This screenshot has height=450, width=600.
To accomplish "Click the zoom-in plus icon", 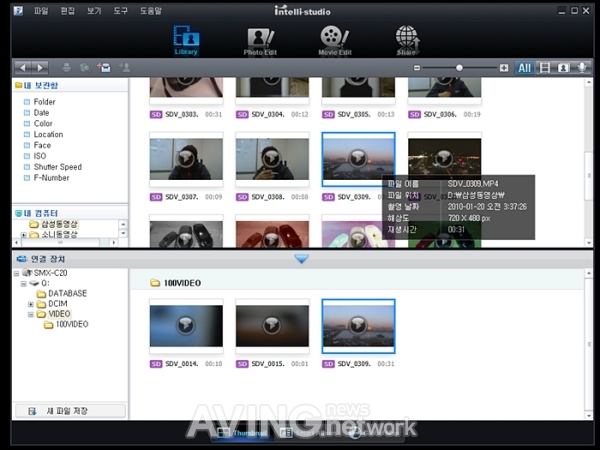I will pyautogui.click(x=504, y=68).
